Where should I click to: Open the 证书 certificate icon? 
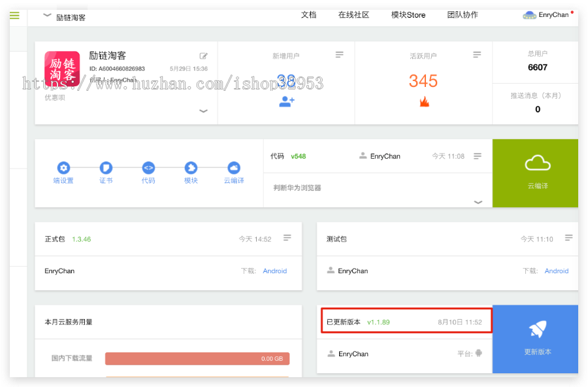point(106,168)
